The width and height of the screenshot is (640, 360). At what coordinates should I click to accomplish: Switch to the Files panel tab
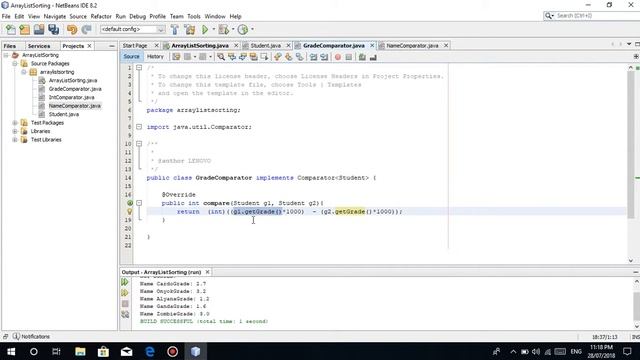click(10, 46)
